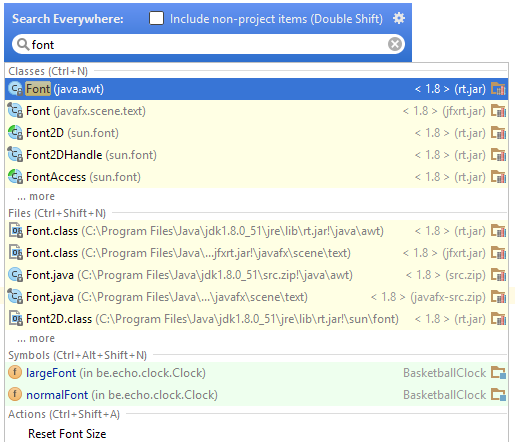Open Font2DHandle (sun.font) class

pyautogui.click(x=257, y=155)
